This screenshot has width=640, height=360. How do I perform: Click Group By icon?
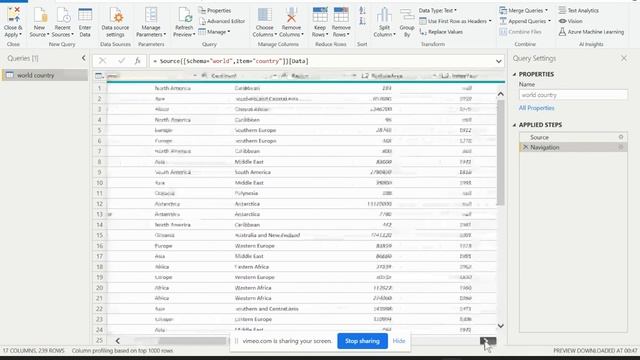(x=407, y=16)
